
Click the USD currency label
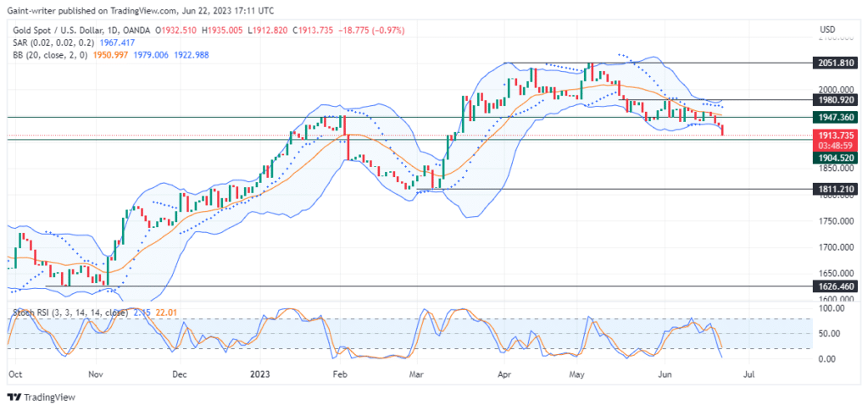coord(827,30)
